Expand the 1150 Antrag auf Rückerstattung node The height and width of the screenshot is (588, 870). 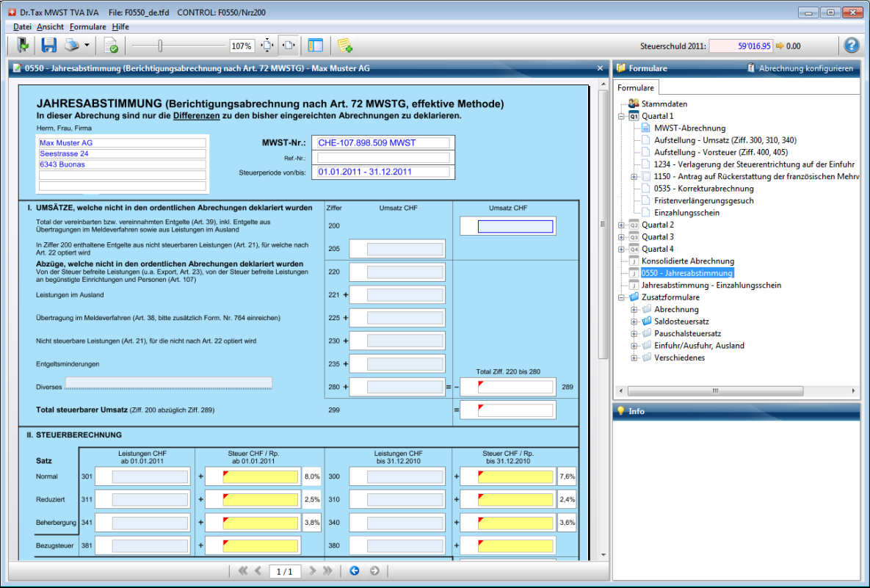(634, 177)
